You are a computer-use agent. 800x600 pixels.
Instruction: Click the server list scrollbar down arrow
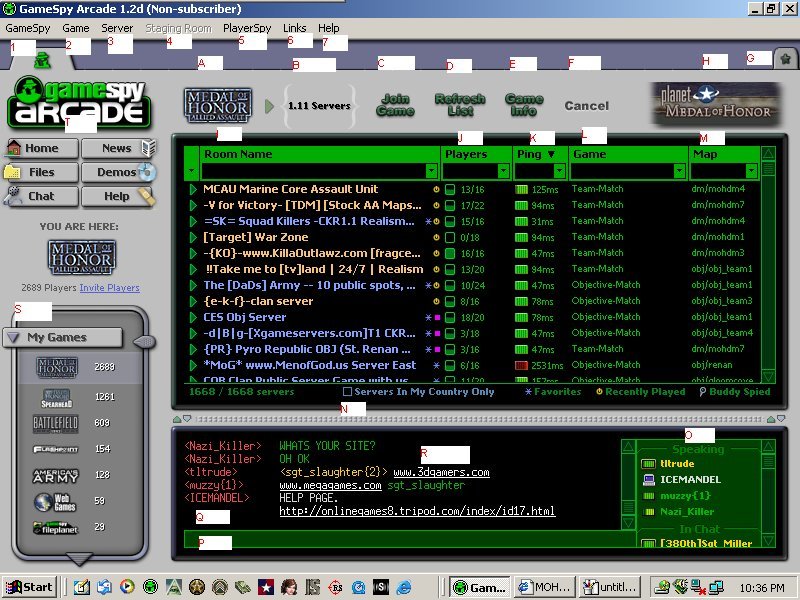[x=768, y=377]
